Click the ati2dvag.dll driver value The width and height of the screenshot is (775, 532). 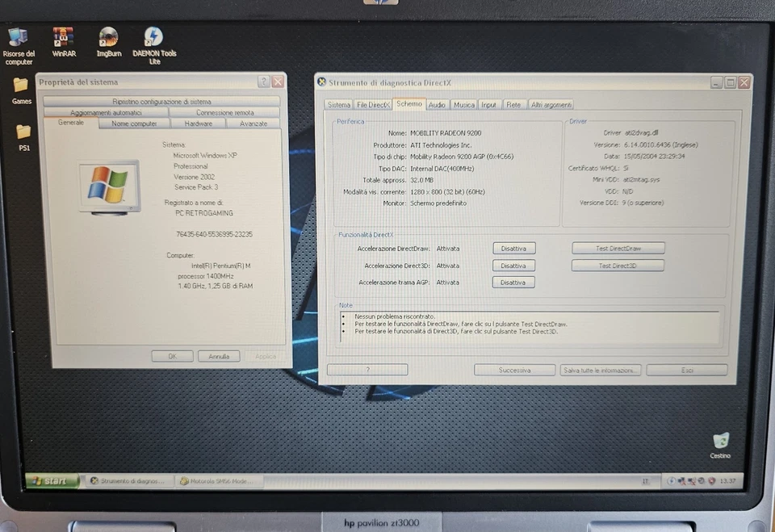click(641, 132)
